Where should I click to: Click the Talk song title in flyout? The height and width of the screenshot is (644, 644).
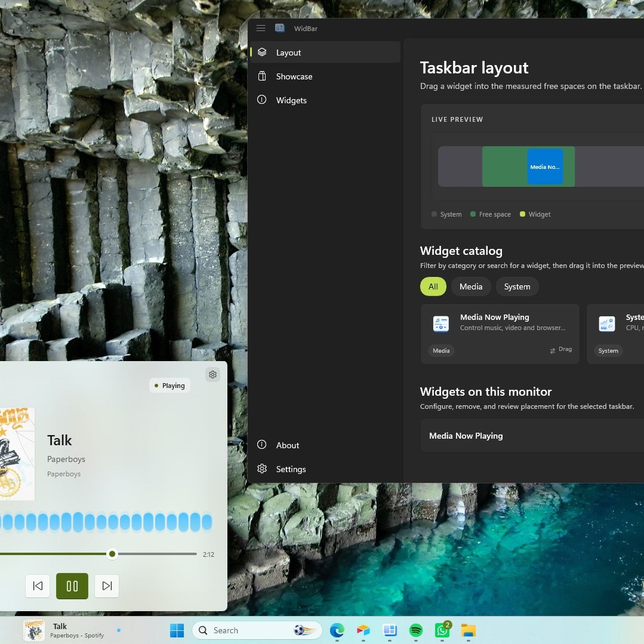pyautogui.click(x=60, y=440)
